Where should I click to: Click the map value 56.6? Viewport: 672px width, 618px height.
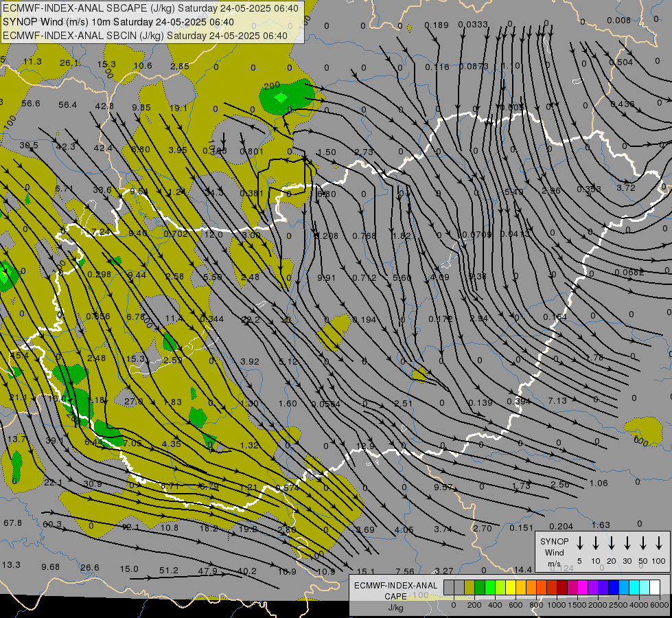pos(30,104)
